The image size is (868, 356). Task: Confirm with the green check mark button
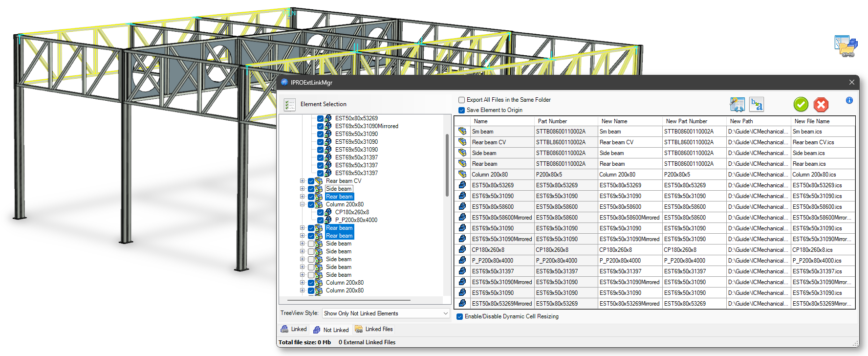[801, 104]
